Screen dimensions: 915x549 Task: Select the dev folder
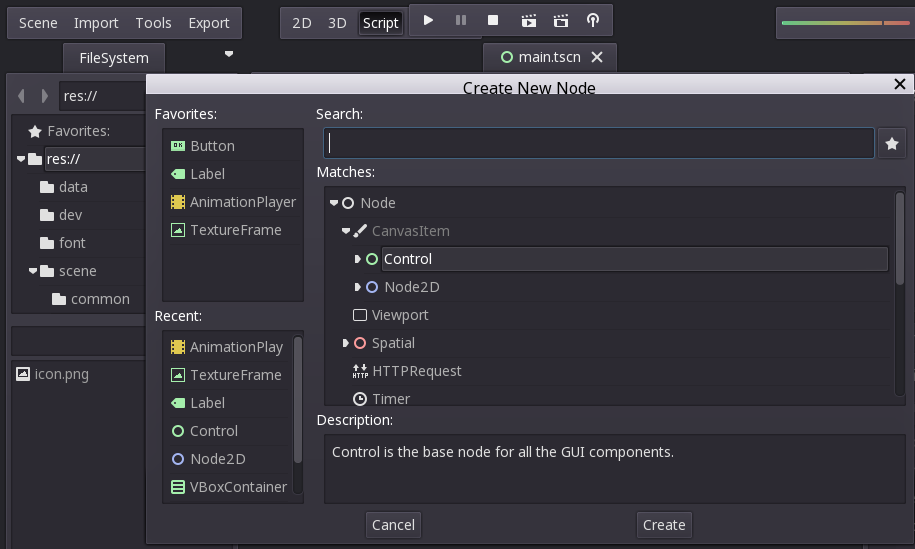coord(70,215)
